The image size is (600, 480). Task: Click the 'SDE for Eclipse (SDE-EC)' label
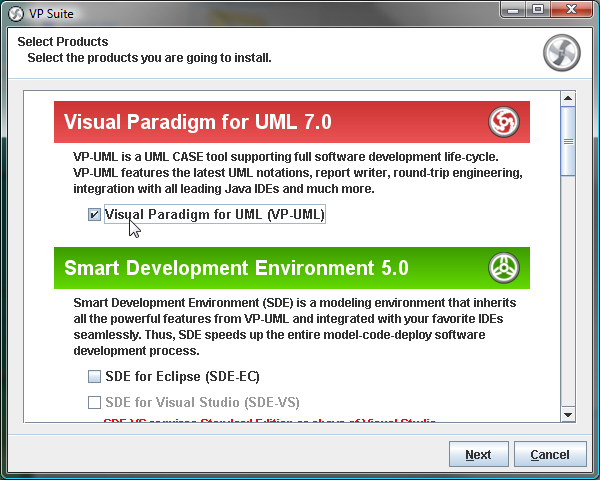183,376
